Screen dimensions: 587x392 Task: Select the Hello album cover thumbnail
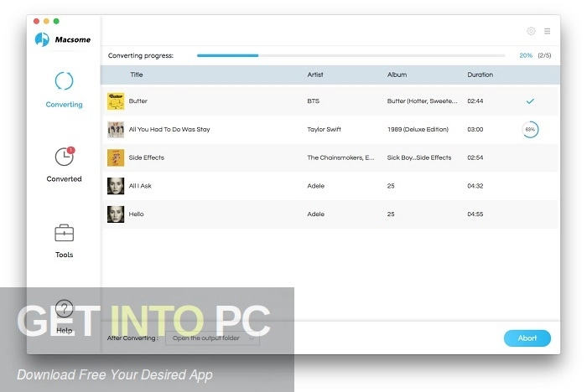116,214
